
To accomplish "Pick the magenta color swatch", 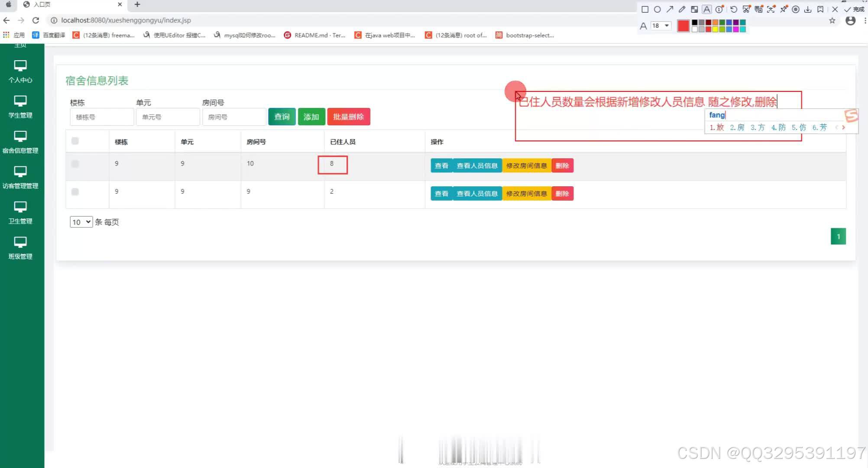I will [x=736, y=29].
